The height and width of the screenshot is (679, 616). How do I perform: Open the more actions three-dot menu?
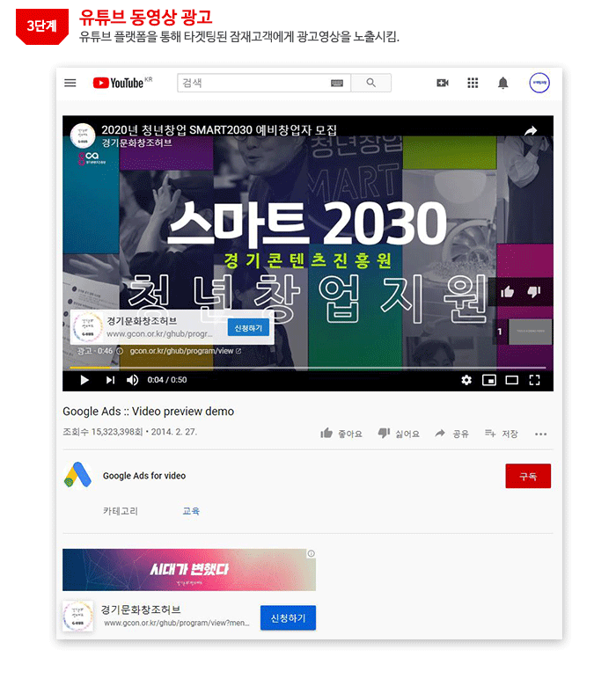(540, 434)
